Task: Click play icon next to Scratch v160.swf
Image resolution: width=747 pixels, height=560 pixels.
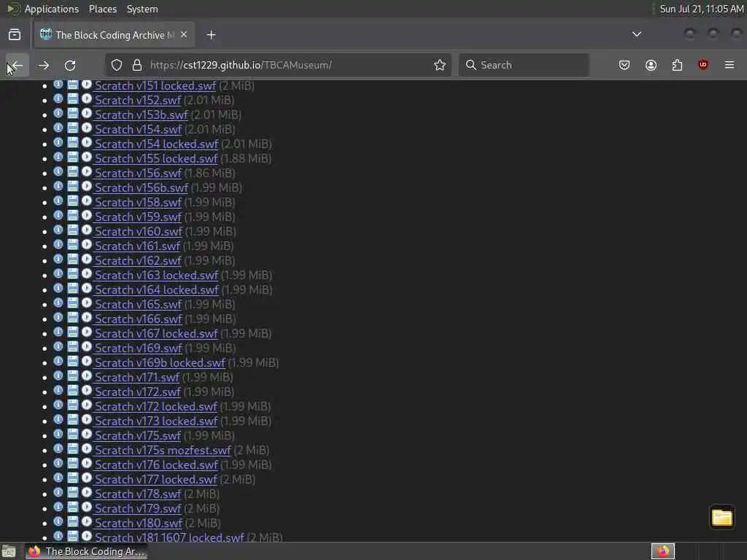Action: [87, 230]
